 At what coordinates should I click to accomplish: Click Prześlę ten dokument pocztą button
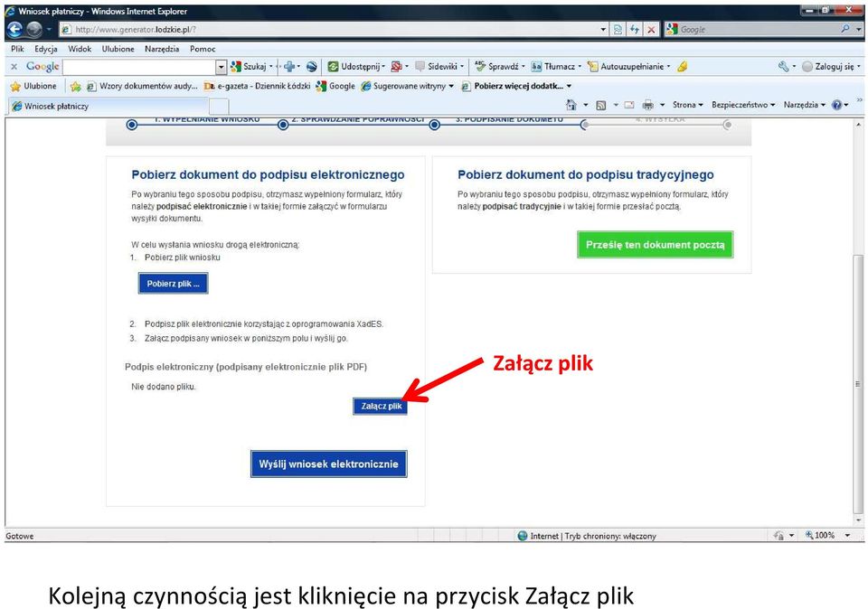(x=655, y=245)
